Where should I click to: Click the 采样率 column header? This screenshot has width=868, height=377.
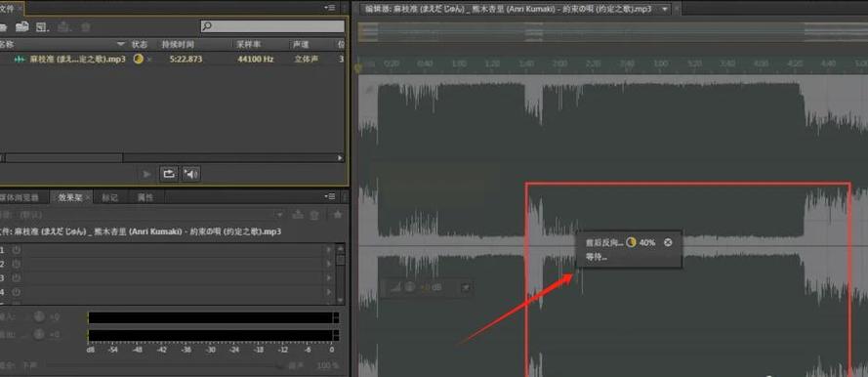[249, 44]
